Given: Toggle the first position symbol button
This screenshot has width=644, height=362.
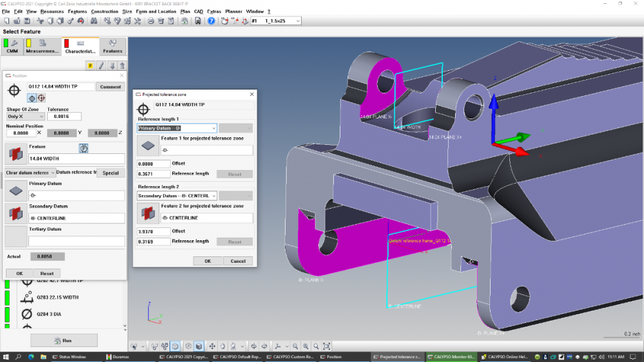Looking at the screenshot, I should tap(31, 98).
